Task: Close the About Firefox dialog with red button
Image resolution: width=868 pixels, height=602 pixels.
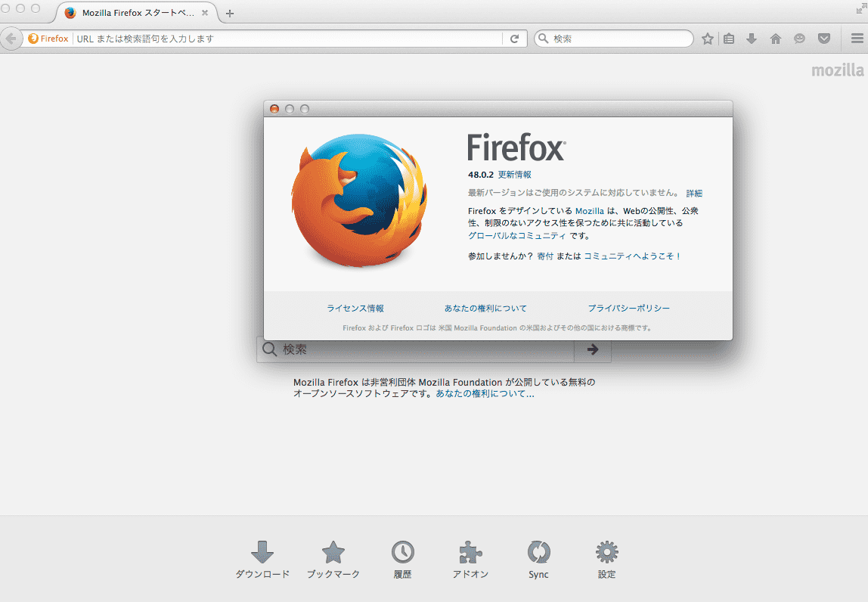Action: click(x=274, y=109)
